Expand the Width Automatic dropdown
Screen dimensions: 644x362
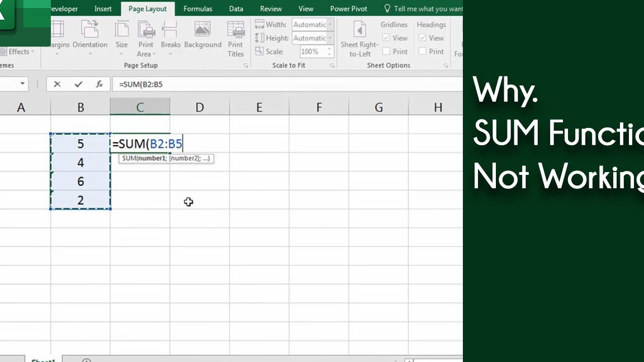330,25
